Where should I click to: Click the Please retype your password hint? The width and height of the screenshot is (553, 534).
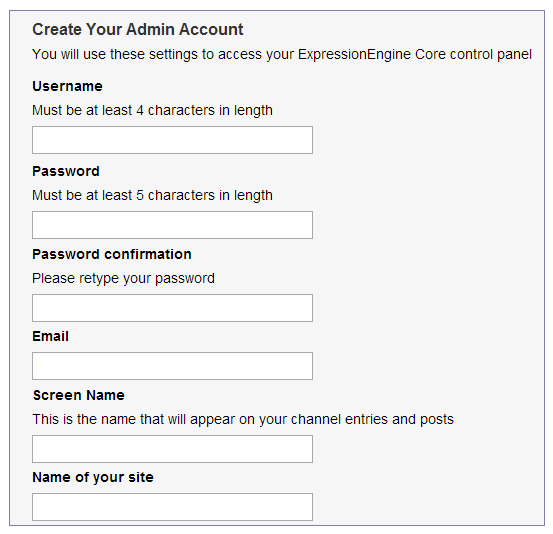(123, 278)
